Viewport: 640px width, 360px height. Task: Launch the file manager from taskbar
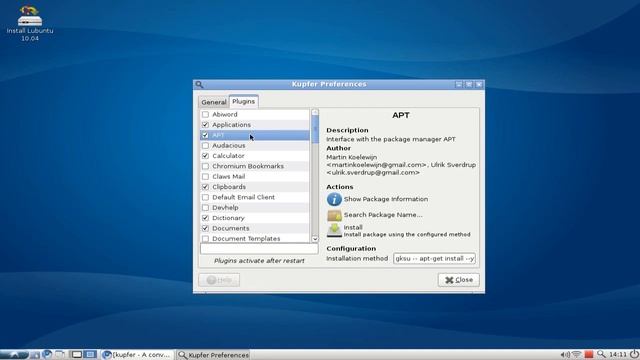[x=35, y=355]
